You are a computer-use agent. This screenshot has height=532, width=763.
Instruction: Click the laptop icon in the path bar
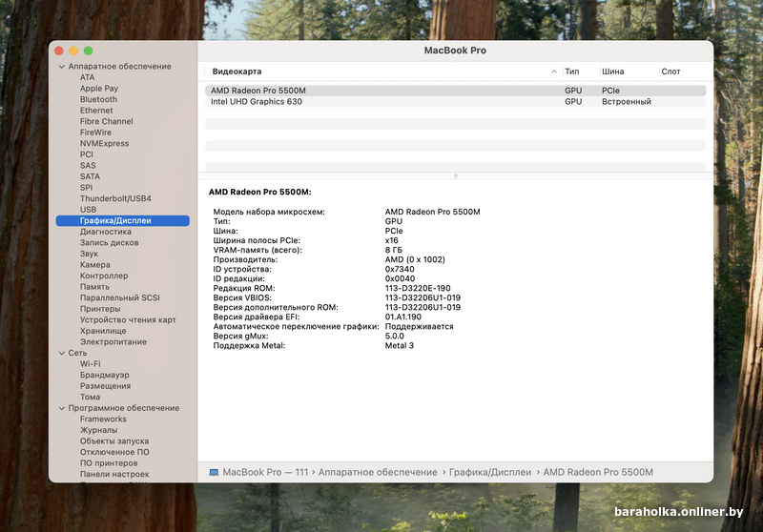coord(214,472)
